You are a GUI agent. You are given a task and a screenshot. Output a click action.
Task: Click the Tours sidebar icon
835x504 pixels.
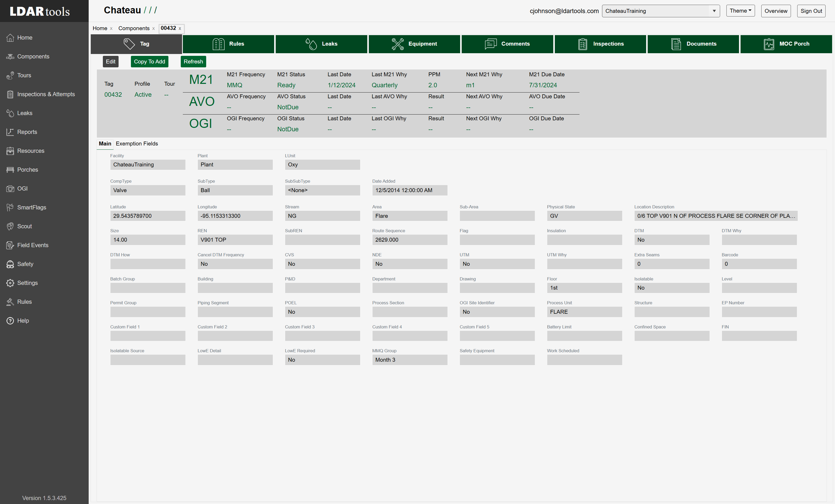10,75
